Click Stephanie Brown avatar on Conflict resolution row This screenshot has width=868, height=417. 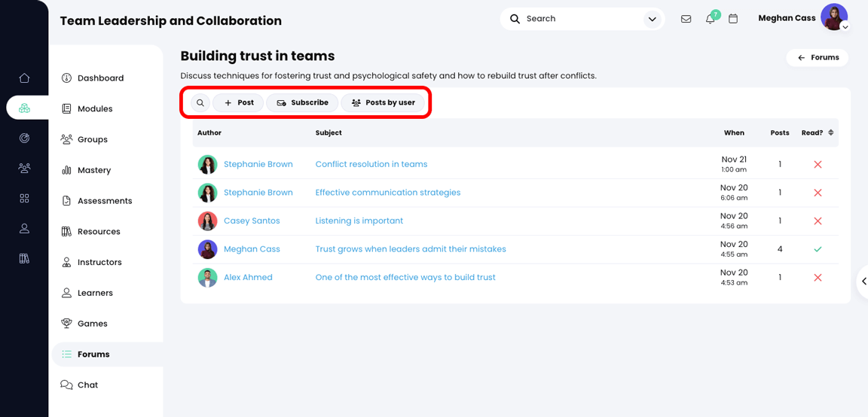(x=208, y=164)
